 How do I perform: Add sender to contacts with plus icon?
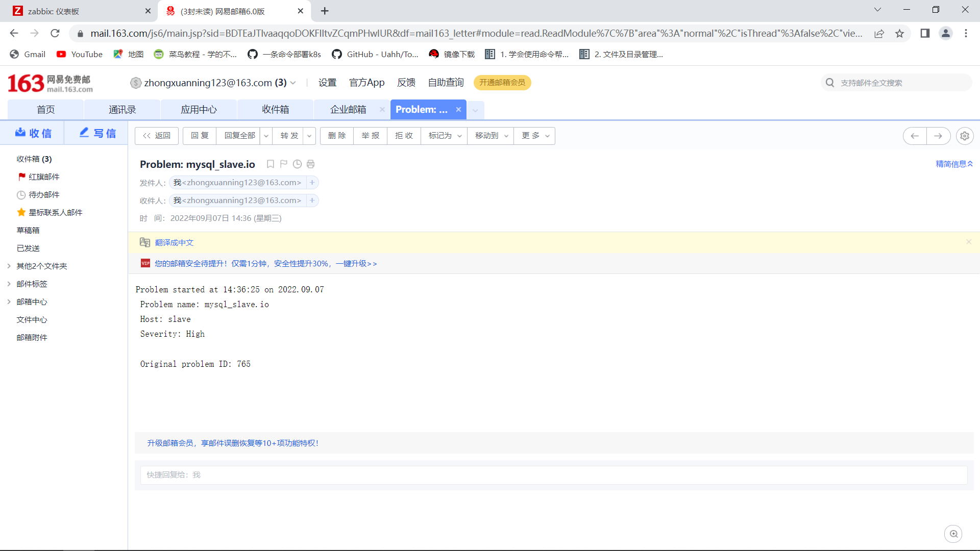point(312,183)
